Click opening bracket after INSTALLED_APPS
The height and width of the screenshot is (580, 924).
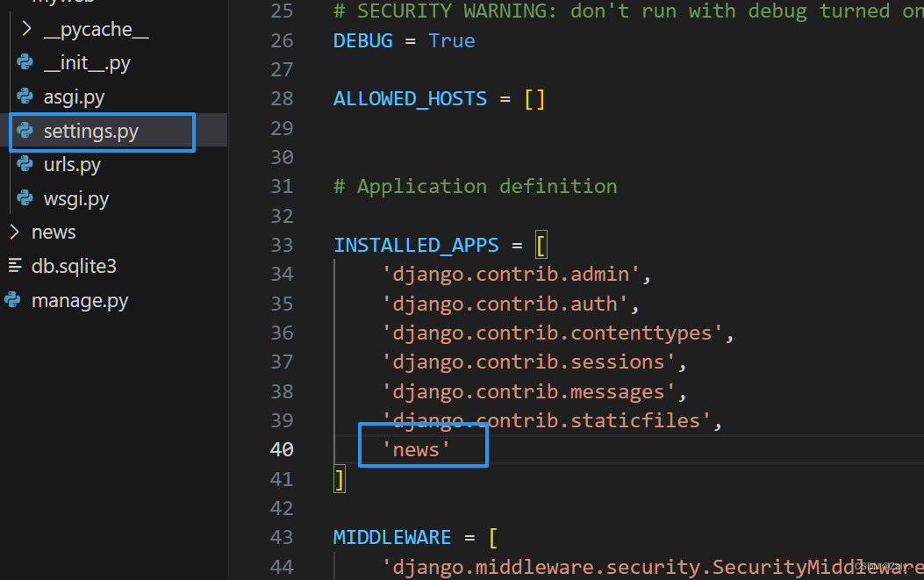pos(541,245)
